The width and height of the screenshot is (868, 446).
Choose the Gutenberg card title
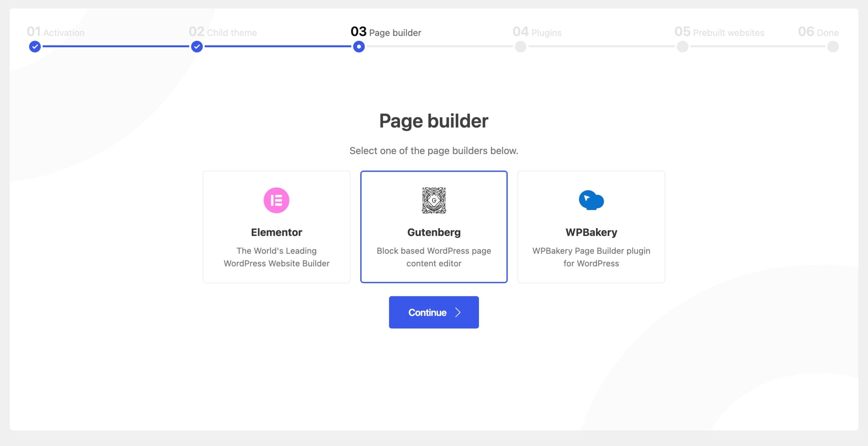click(434, 233)
